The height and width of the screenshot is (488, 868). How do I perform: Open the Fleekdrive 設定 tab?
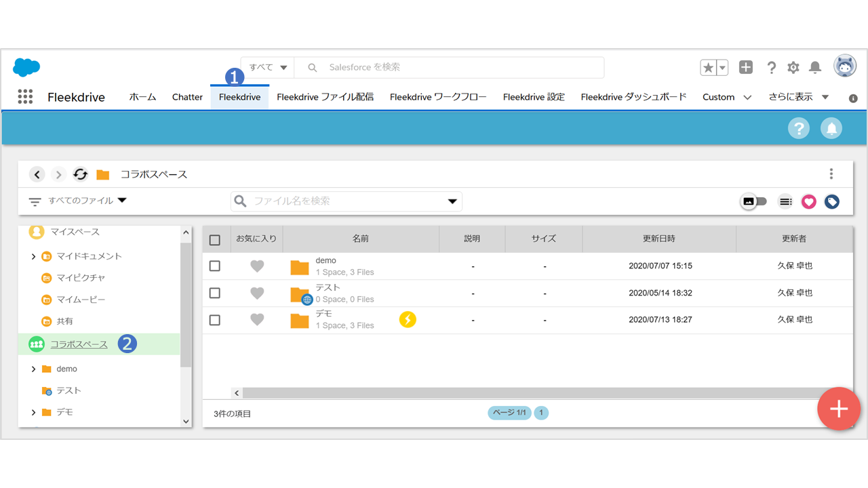534,97
